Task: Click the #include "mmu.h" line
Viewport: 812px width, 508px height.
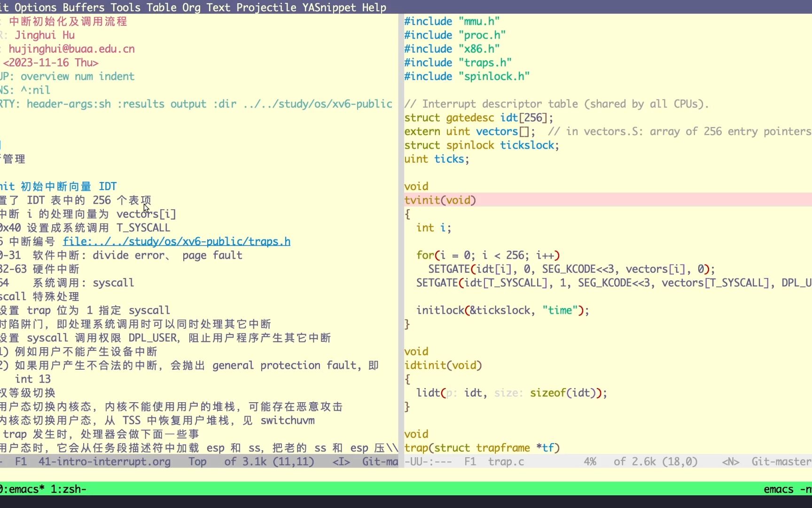Action: [x=452, y=21]
